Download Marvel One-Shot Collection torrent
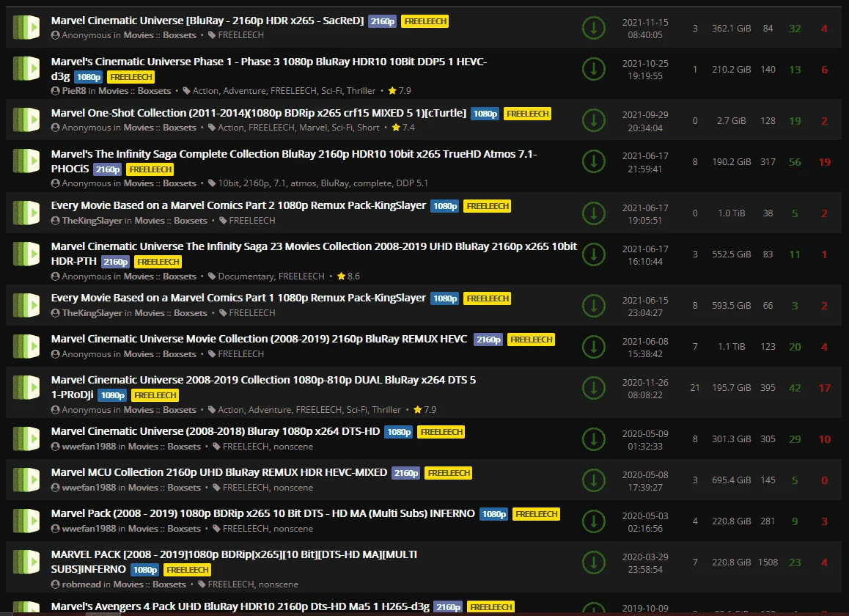The height and width of the screenshot is (616, 849). pos(593,121)
